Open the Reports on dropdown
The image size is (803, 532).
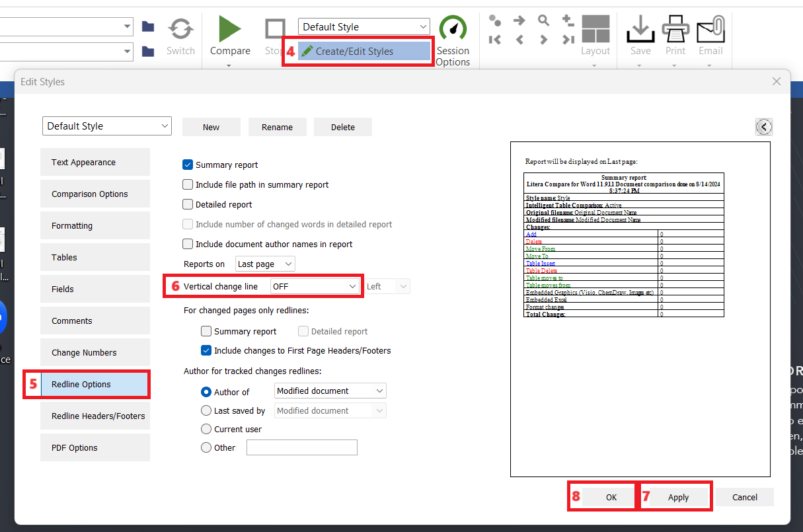264,264
